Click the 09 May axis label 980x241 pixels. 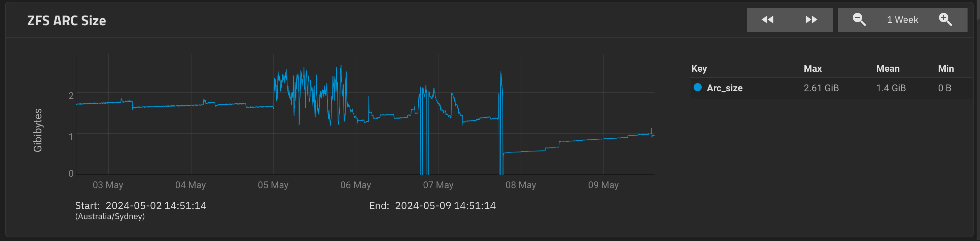click(603, 185)
